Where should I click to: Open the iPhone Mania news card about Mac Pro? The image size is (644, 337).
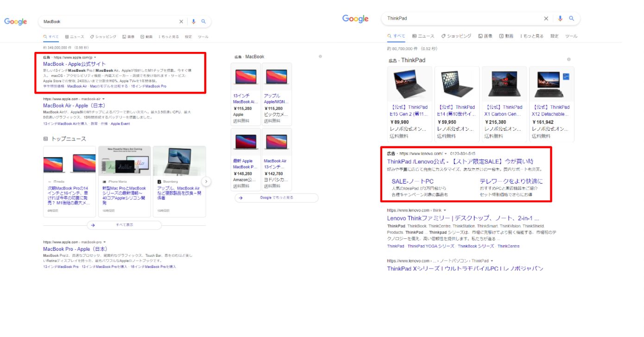pyautogui.click(x=125, y=181)
